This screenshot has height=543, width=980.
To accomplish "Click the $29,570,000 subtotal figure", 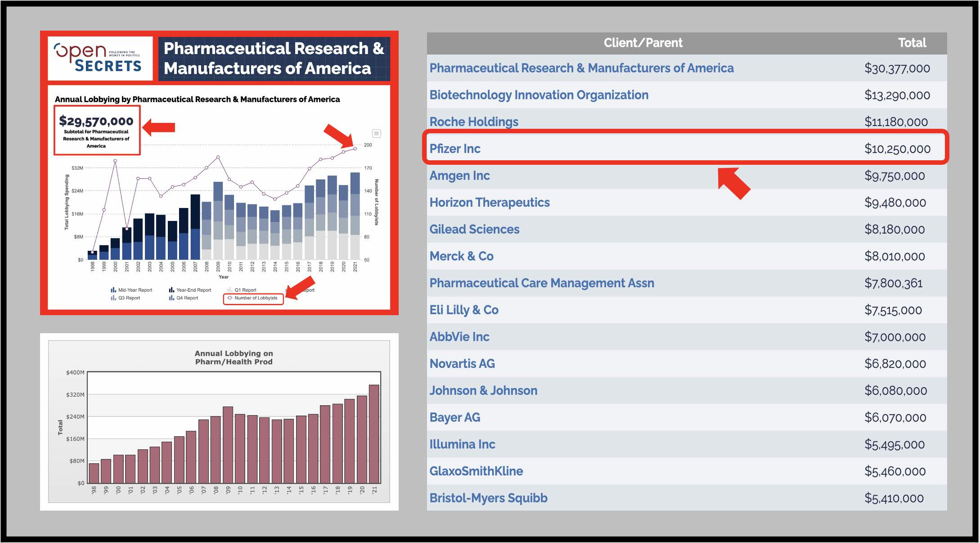I will [x=96, y=121].
